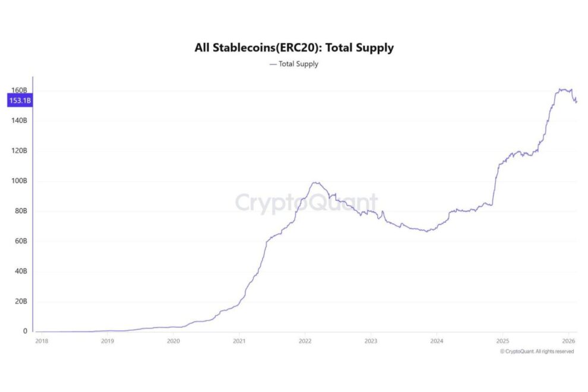The image size is (588, 392).
Task: Select the 60B y-axis tick label
Action: 20,241
